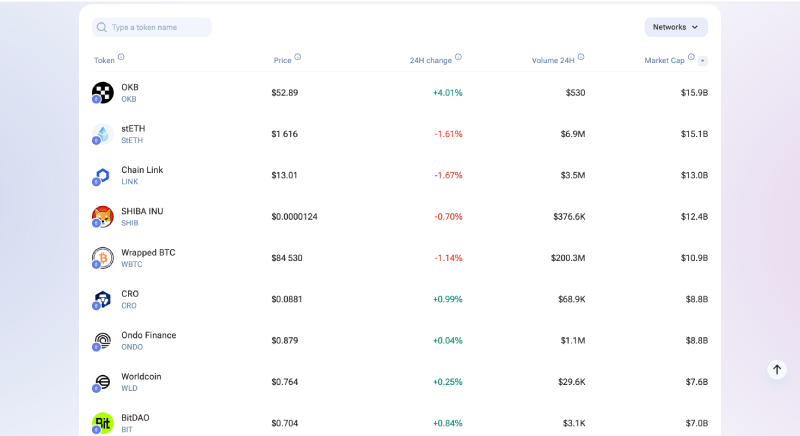Toggle Market Cap sort arrow
The image size is (800, 436).
pyautogui.click(x=703, y=61)
